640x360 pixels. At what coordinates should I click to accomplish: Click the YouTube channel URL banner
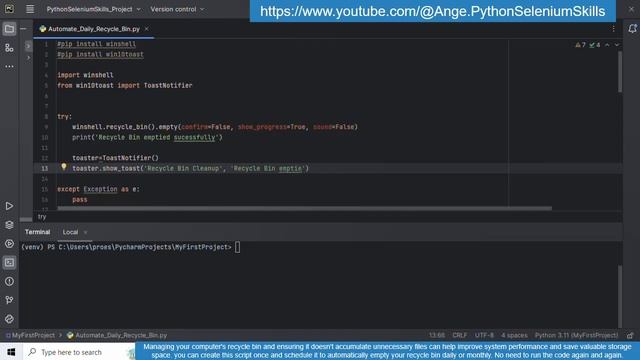point(433,11)
